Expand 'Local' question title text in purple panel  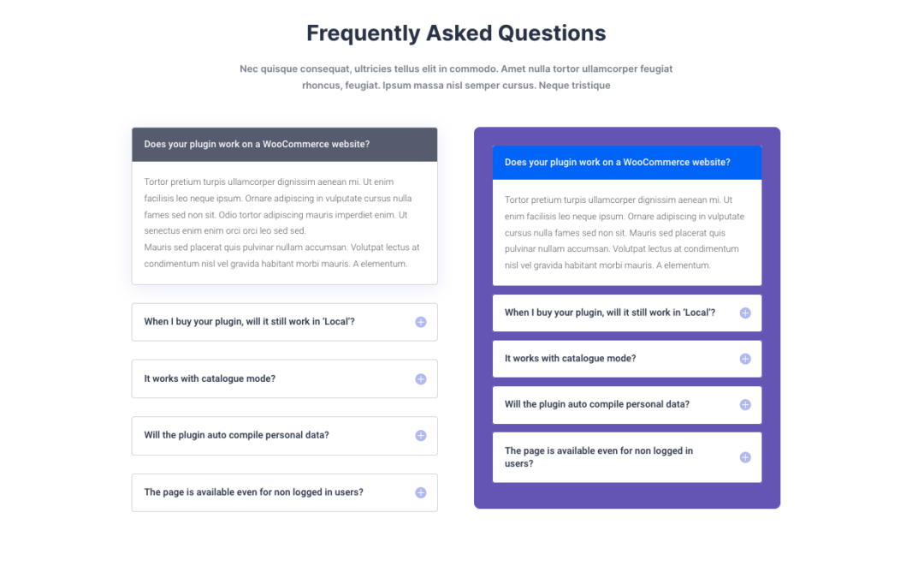tap(610, 313)
